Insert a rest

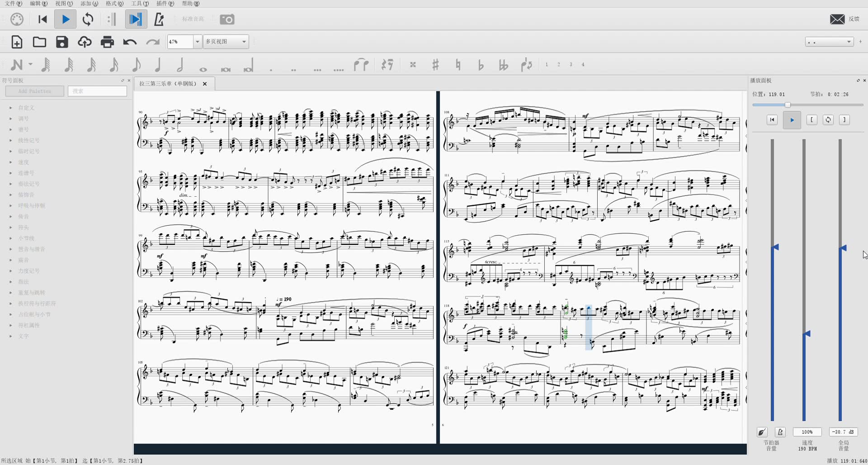pos(387,65)
